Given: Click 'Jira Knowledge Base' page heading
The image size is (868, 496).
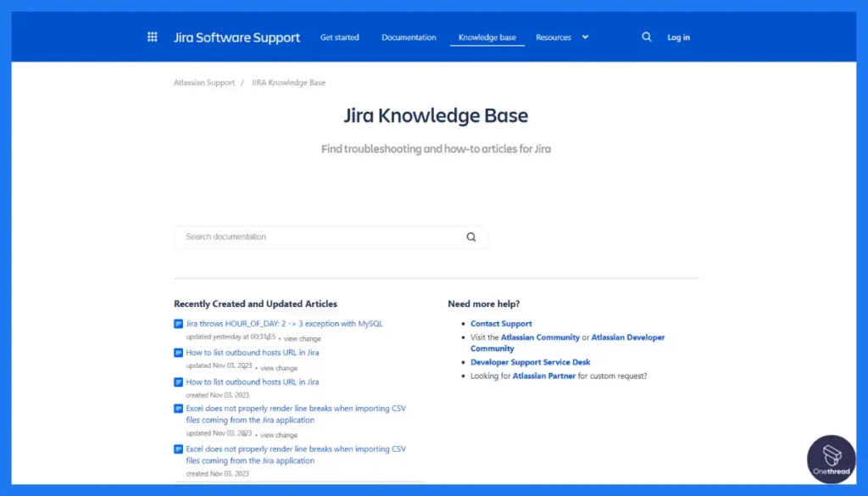Looking at the screenshot, I should [x=436, y=115].
